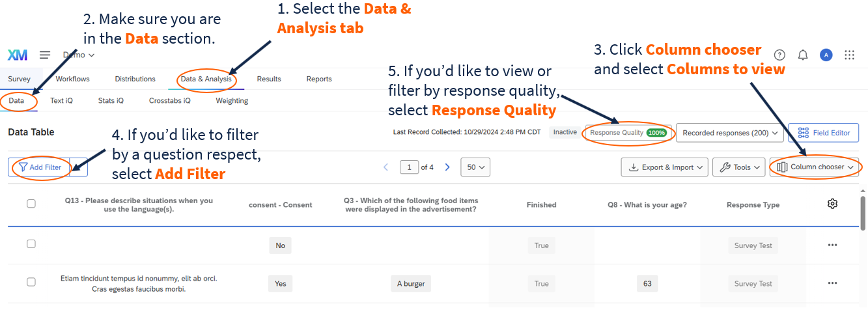The image size is (868, 321).
Task: Click the XM logo icon
Action: 18,55
